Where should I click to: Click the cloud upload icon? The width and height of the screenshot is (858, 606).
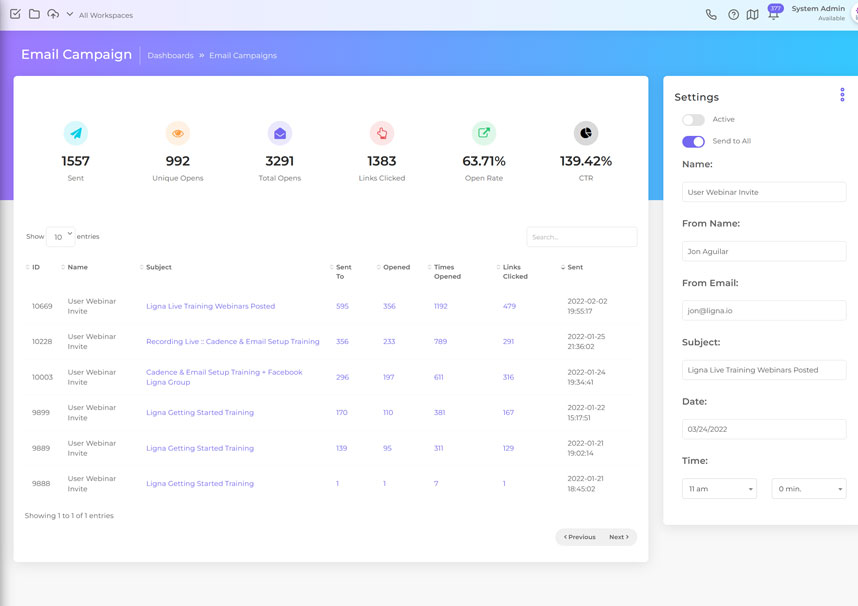point(53,14)
